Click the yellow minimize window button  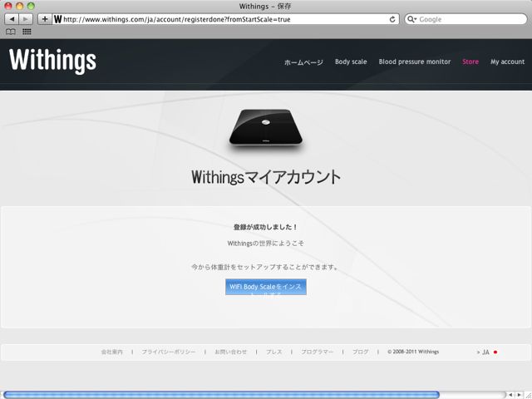click(x=20, y=6)
